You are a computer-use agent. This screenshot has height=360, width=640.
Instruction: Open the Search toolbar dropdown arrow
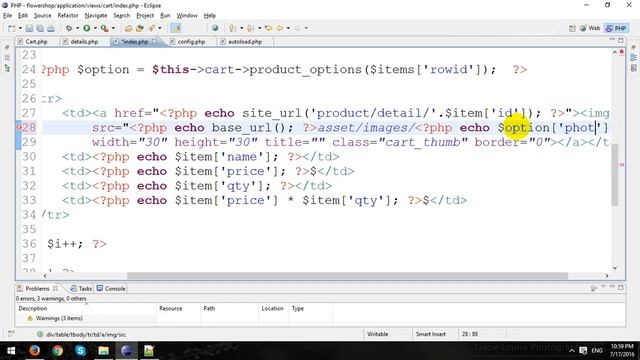pos(160,28)
